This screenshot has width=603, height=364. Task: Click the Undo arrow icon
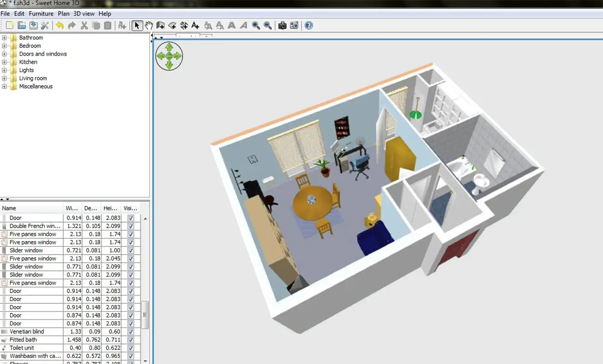click(59, 26)
